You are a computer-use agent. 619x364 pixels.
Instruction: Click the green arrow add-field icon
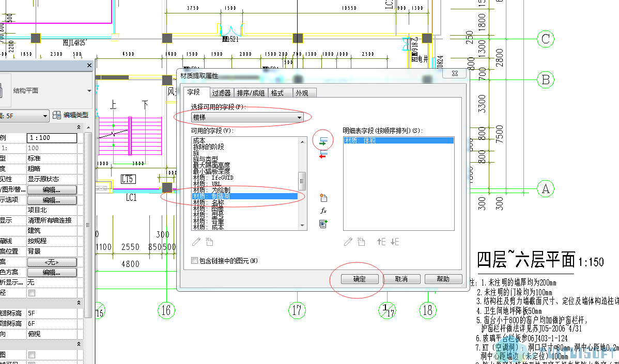(x=323, y=141)
